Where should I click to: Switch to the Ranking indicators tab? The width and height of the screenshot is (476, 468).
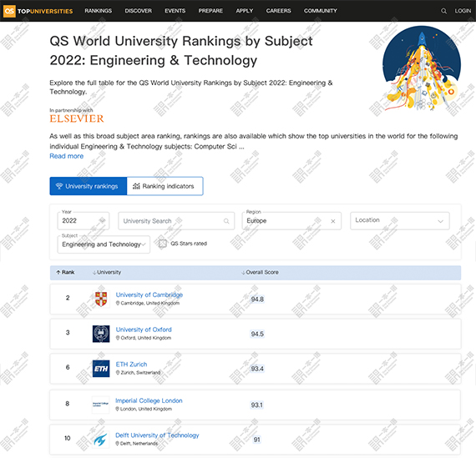165,186
